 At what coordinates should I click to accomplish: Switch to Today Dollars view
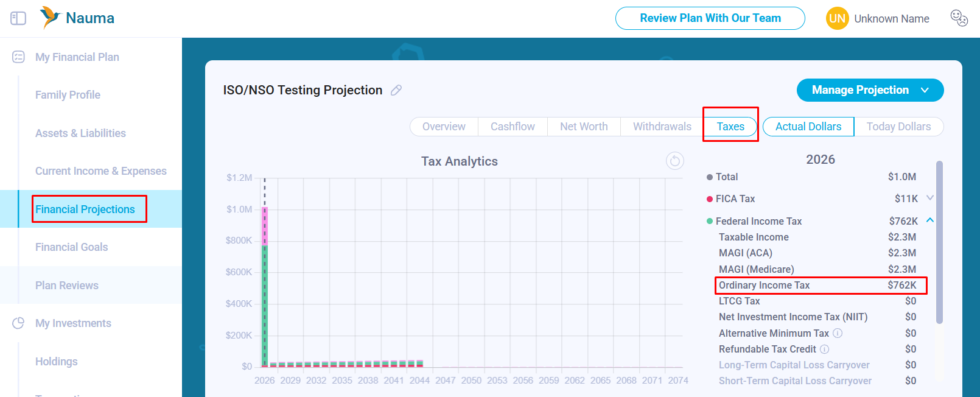coord(898,127)
